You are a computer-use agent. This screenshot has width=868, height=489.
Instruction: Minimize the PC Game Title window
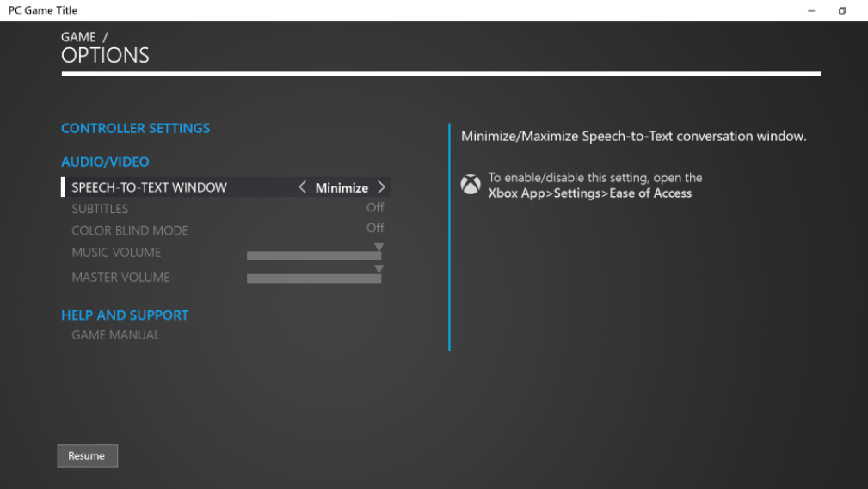coord(811,10)
